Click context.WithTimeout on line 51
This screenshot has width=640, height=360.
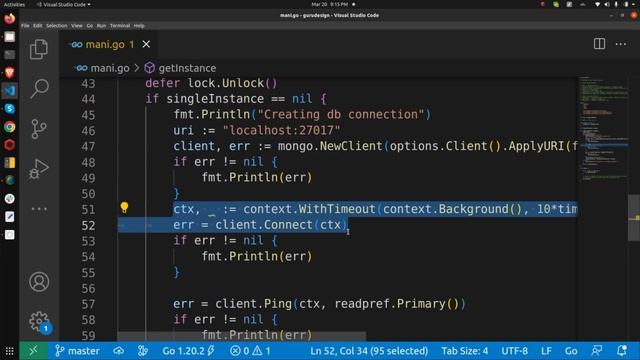pyautogui.click(x=309, y=209)
